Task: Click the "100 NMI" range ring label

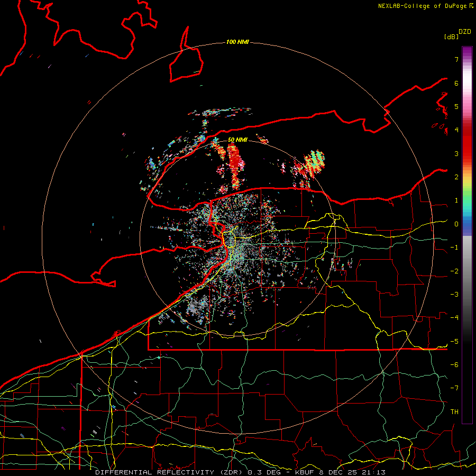Action: 237,42
